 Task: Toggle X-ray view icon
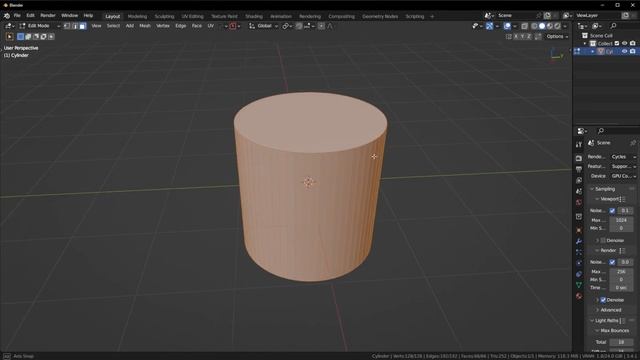(524, 26)
